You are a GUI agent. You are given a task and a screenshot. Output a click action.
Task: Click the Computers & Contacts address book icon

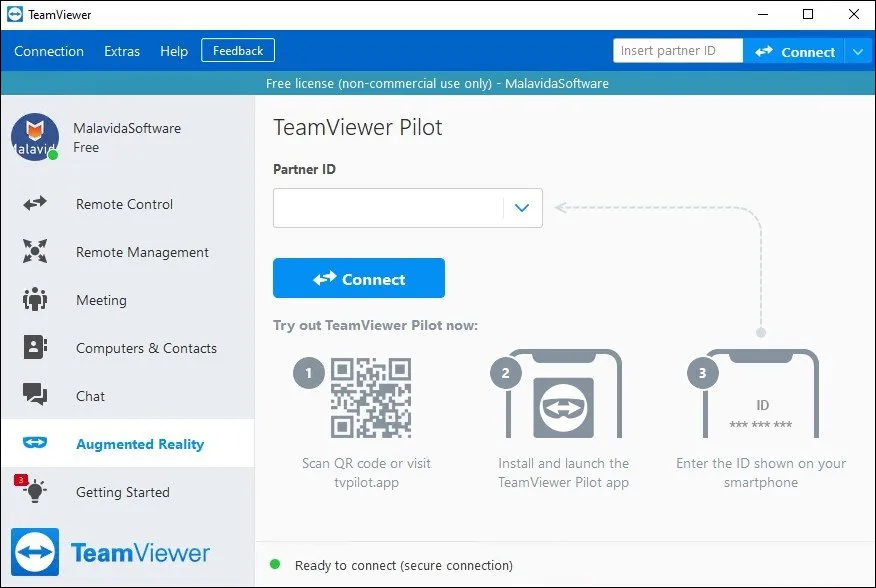[35, 348]
